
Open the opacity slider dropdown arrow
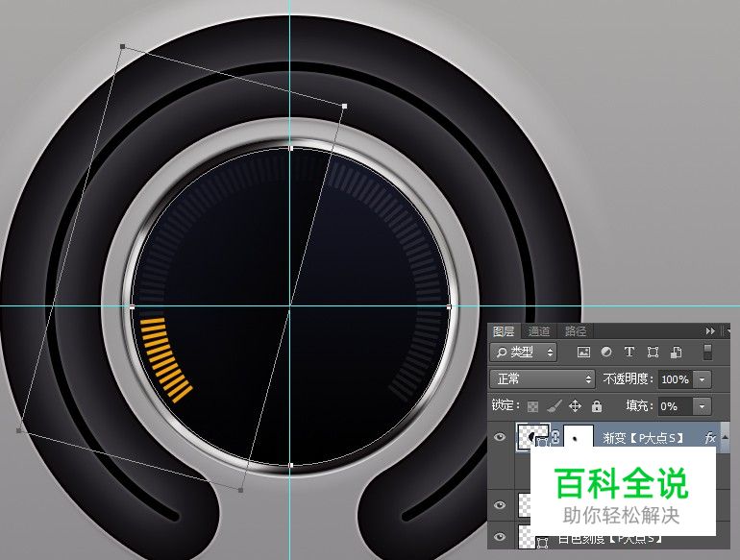click(x=703, y=379)
